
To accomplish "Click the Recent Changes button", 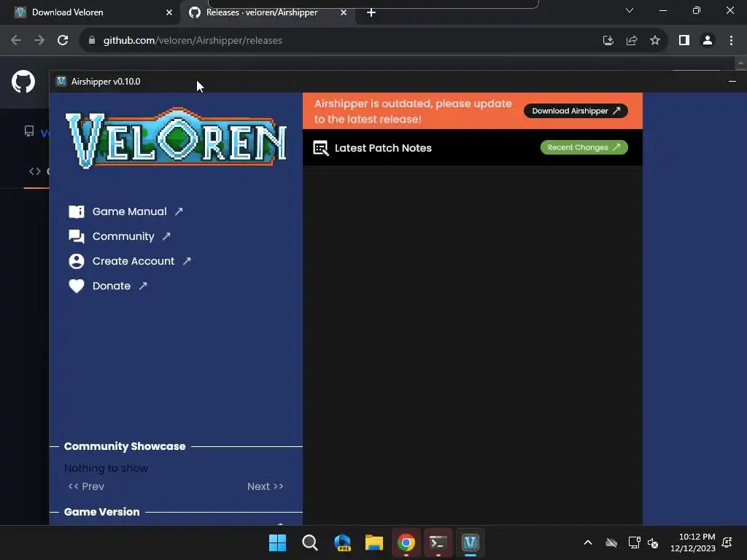I will click(584, 147).
